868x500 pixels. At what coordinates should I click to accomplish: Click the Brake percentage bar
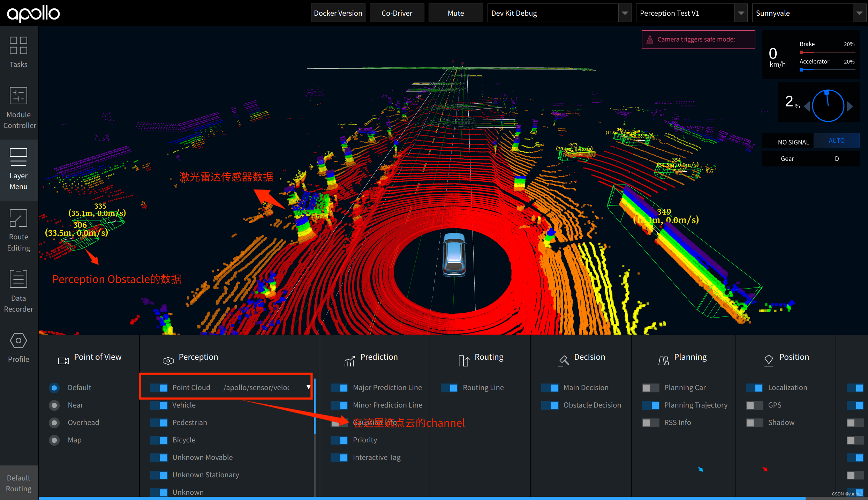[827, 52]
